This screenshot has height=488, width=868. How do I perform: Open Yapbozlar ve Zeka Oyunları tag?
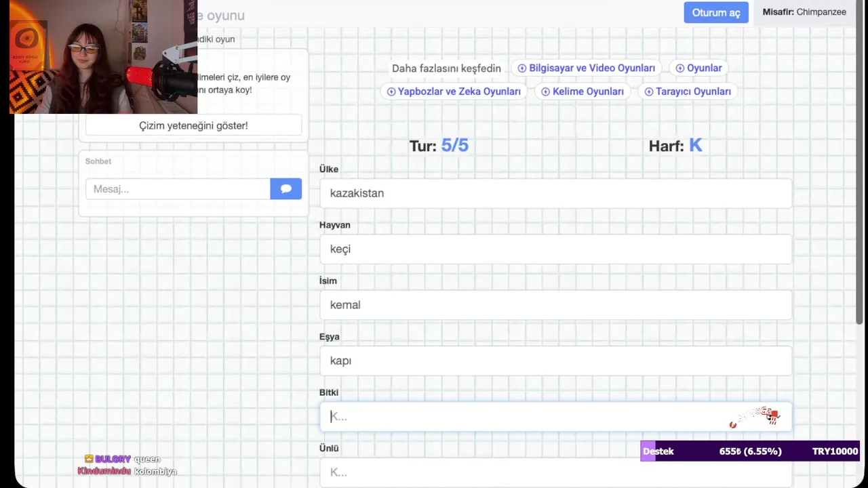click(x=454, y=91)
